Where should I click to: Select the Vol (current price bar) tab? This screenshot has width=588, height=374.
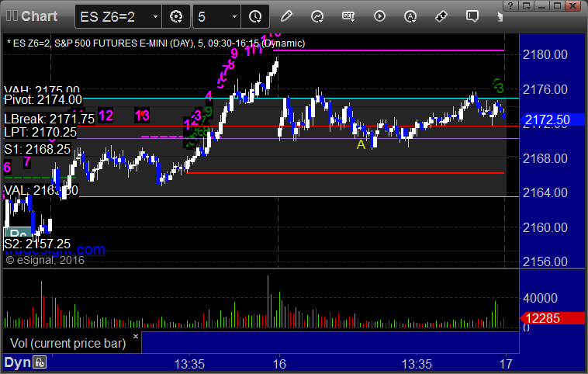click(x=67, y=343)
